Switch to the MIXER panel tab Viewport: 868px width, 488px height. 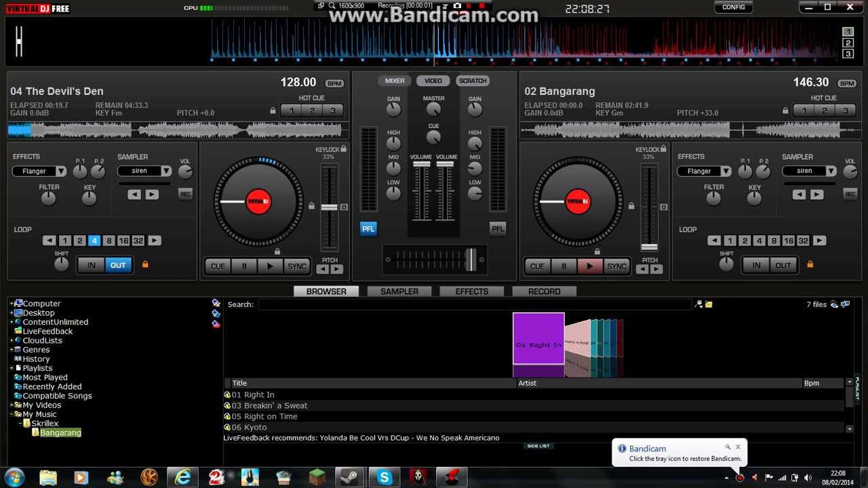click(395, 81)
